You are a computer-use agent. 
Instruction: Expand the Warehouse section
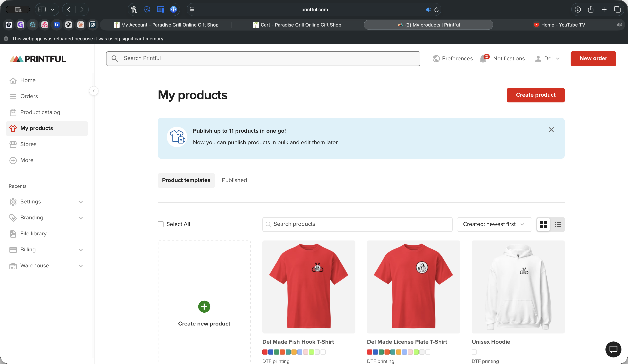pyautogui.click(x=80, y=266)
